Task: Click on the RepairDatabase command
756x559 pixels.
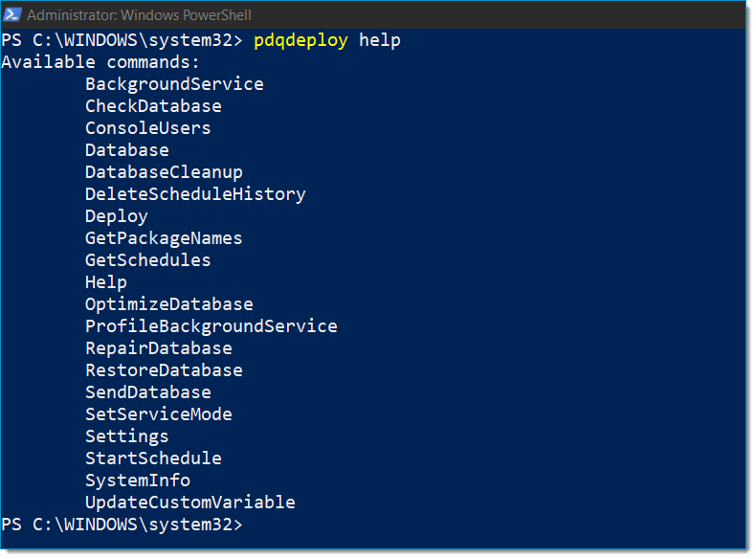Action: coord(158,348)
